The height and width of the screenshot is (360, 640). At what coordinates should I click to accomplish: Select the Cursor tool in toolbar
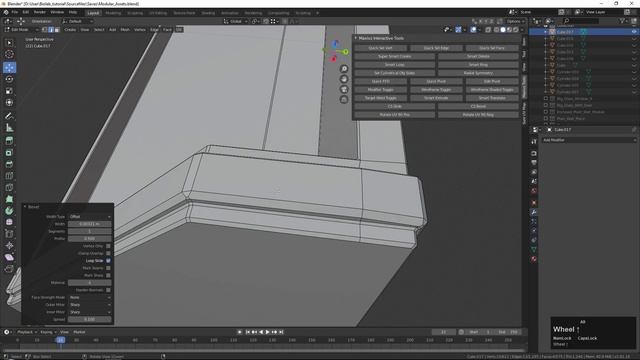click(x=9, y=54)
